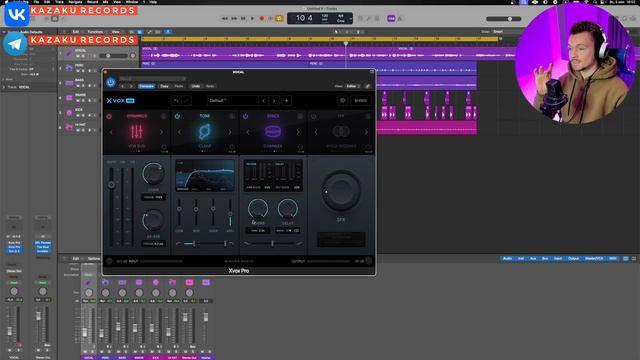Click the SNARE track header icon
Viewport: 640px width, 360px height.
(69, 98)
